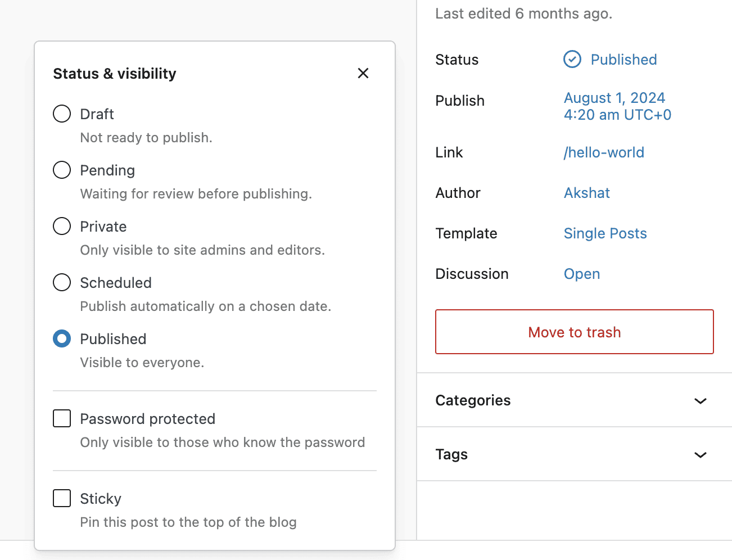Click 'Waiting for review before publishing.' text
Screen dimensions: 732x560
(196, 194)
